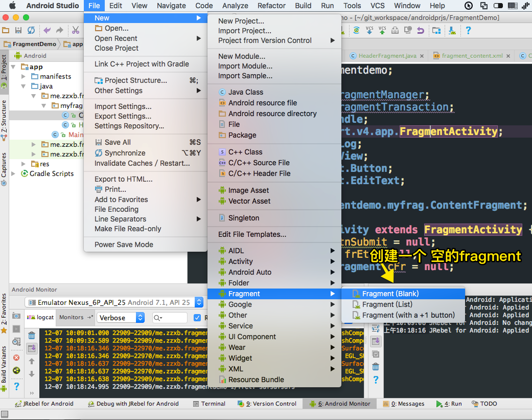
Task: Click the Open folder toolbar icon
Action: [6, 30]
